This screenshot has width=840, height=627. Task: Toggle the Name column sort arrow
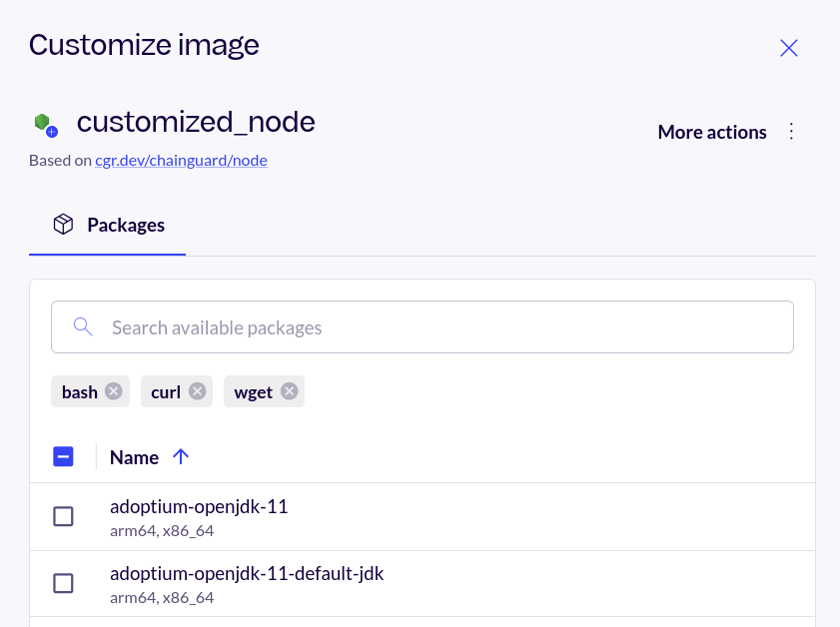(x=181, y=456)
